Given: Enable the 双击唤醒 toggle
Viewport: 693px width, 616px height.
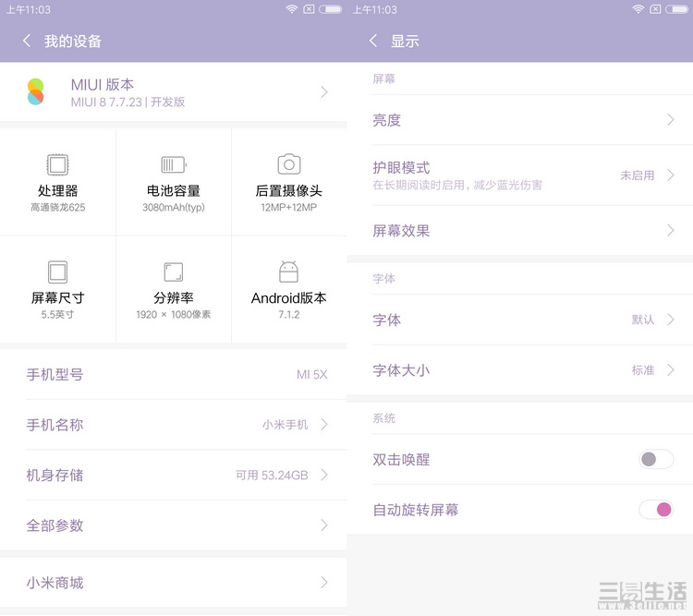Looking at the screenshot, I should click(x=656, y=459).
